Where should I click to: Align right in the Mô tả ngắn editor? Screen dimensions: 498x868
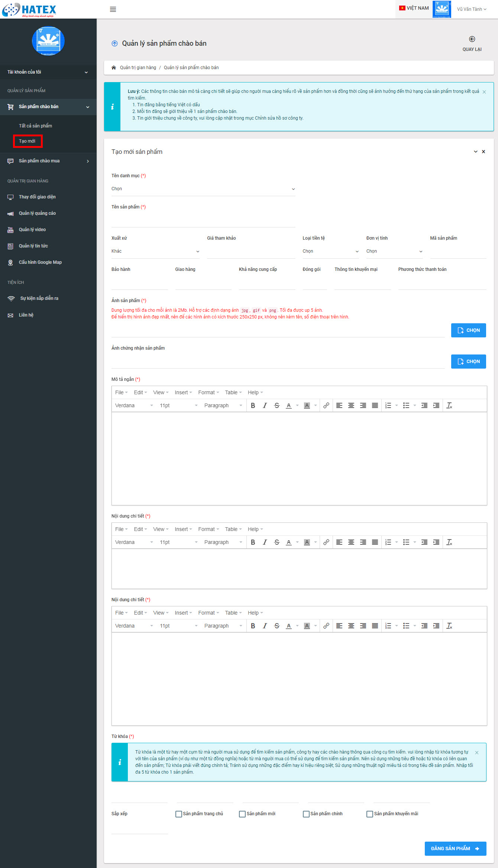click(x=363, y=405)
